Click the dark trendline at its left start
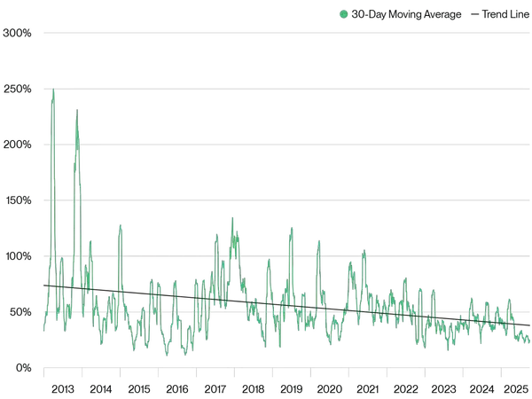532x399 pixels. (44, 286)
